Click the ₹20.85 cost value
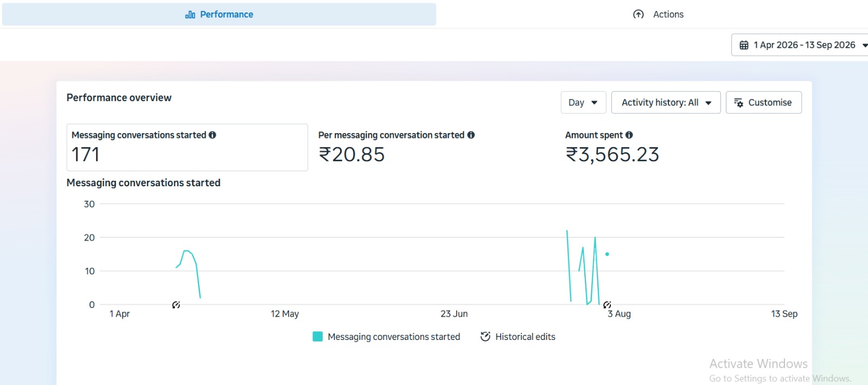Image resolution: width=868 pixels, height=385 pixels. pyautogui.click(x=352, y=155)
